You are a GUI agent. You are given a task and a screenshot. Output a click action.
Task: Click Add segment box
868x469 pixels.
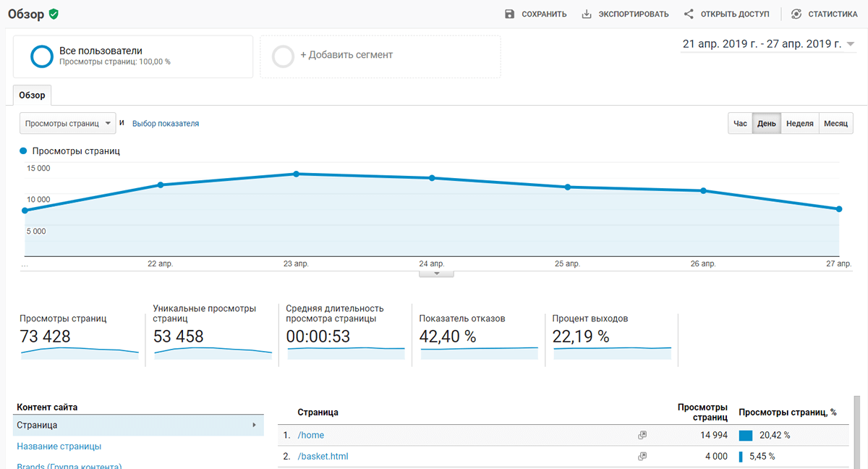380,56
